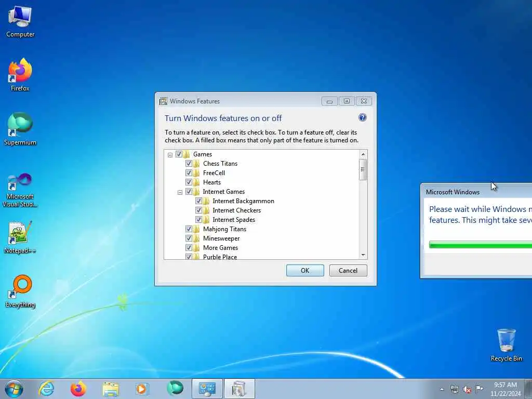532x399 pixels.
Task: Uncheck the Games feature checkbox
Action: (x=179, y=154)
